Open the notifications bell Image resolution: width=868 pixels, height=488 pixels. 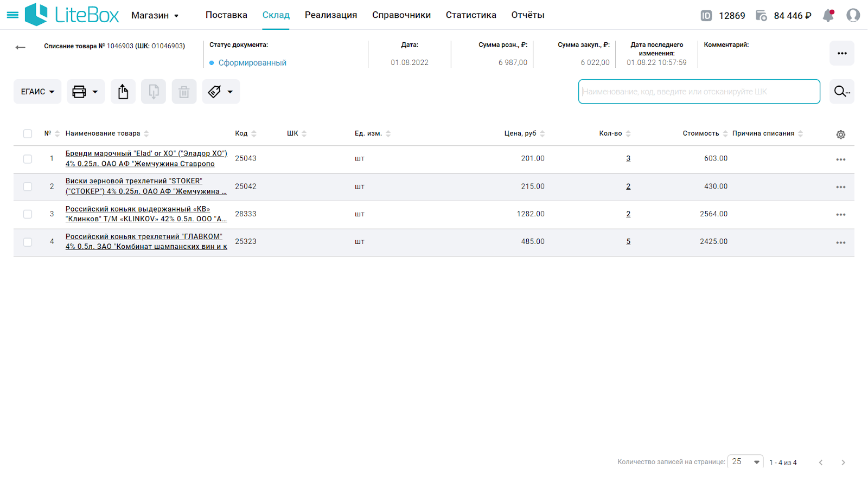828,15
